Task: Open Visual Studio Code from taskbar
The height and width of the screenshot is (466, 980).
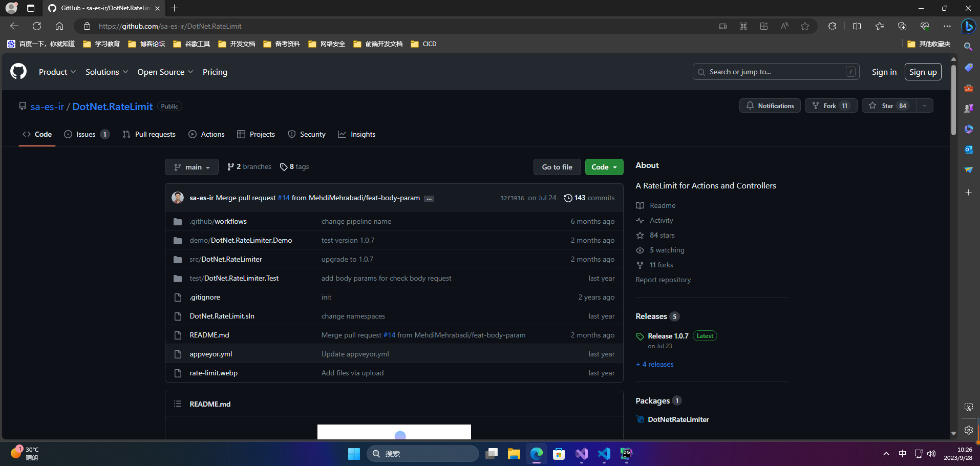Action: [x=604, y=454]
